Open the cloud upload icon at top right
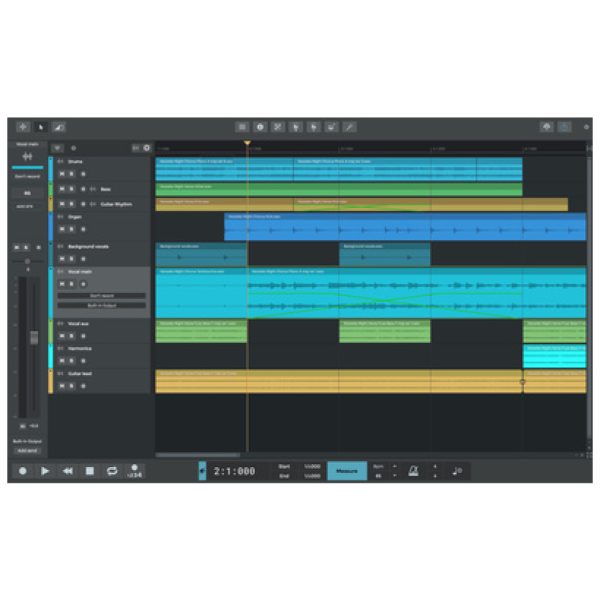This screenshot has width=600, height=600. tap(547, 127)
